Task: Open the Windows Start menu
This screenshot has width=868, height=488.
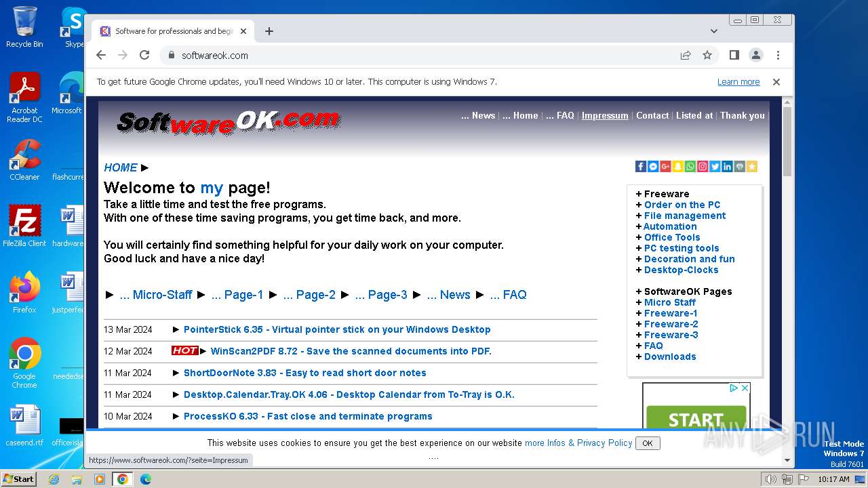Action: point(18,479)
